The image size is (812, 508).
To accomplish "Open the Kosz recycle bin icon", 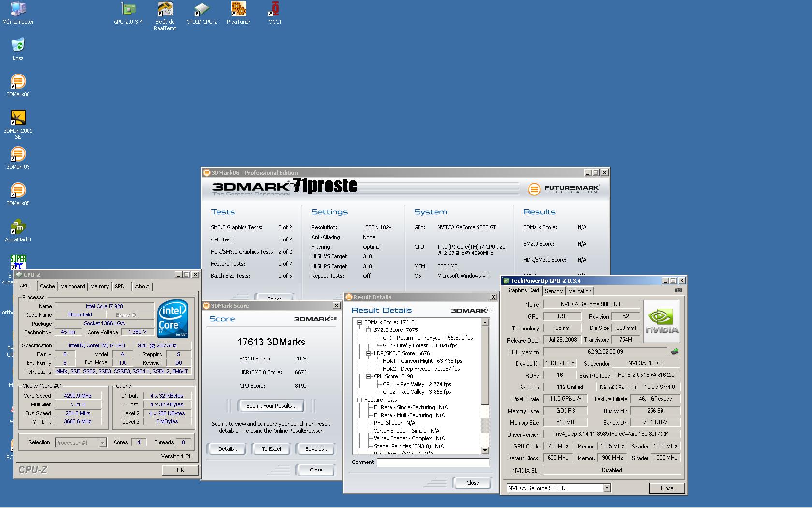I will click(18, 49).
